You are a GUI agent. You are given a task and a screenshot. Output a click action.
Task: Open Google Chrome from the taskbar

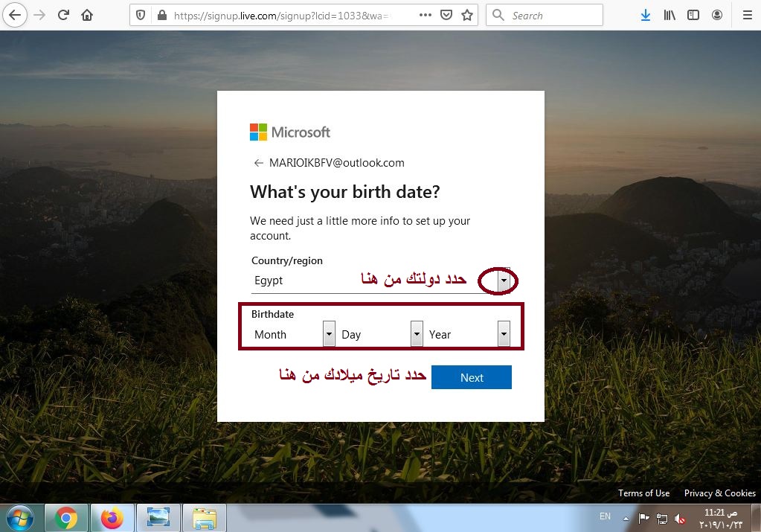click(x=66, y=516)
